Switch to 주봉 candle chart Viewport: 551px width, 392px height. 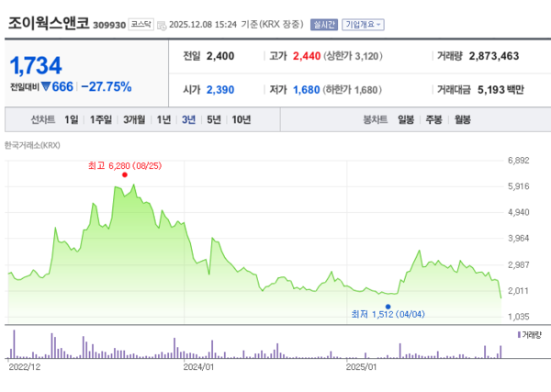[434, 119]
